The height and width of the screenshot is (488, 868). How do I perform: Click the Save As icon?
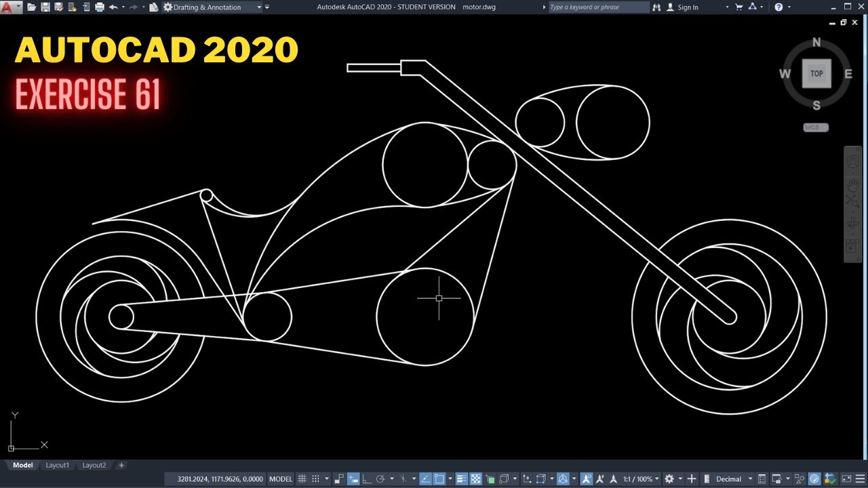[x=59, y=7]
